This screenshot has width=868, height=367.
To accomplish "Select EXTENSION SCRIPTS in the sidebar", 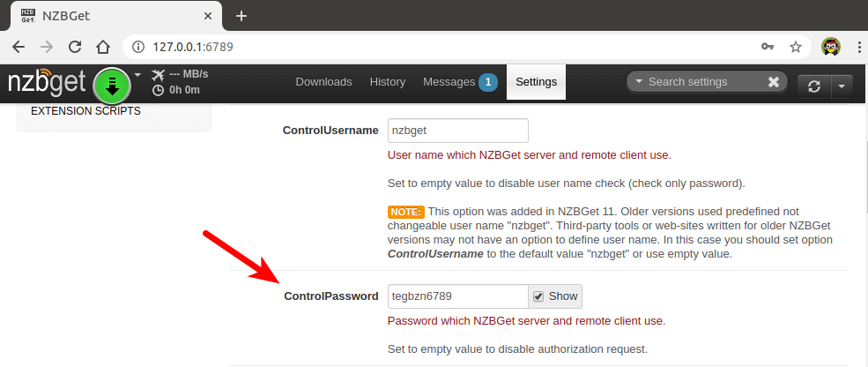I will (85, 111).
